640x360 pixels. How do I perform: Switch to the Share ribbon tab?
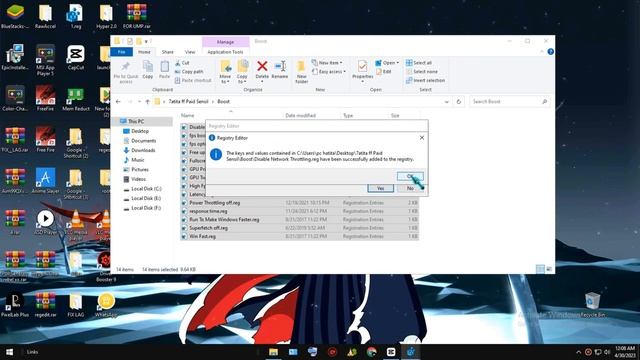pyautogui.click(x=167, y=52)
